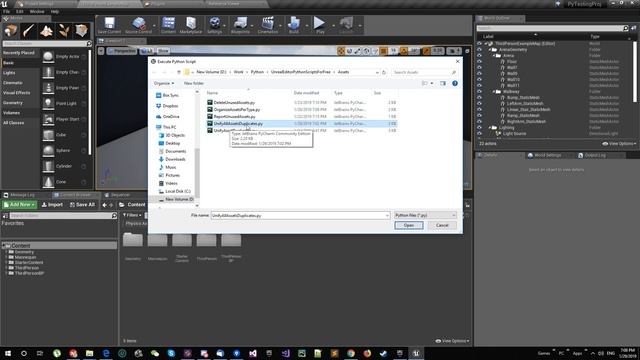
Task: Click the Show button in the viewport
Action: pyautogui.click(x=163, y=51)
